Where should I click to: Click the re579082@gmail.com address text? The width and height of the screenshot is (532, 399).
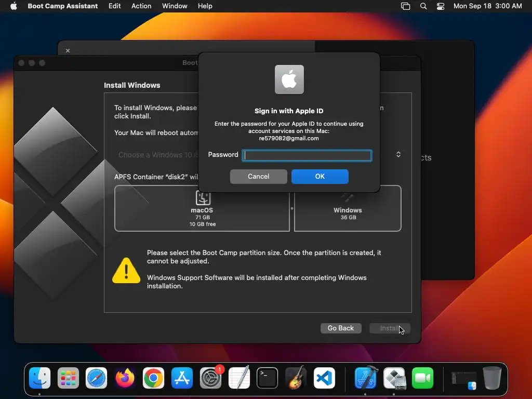pyautogui.click(x=289, y=138)
